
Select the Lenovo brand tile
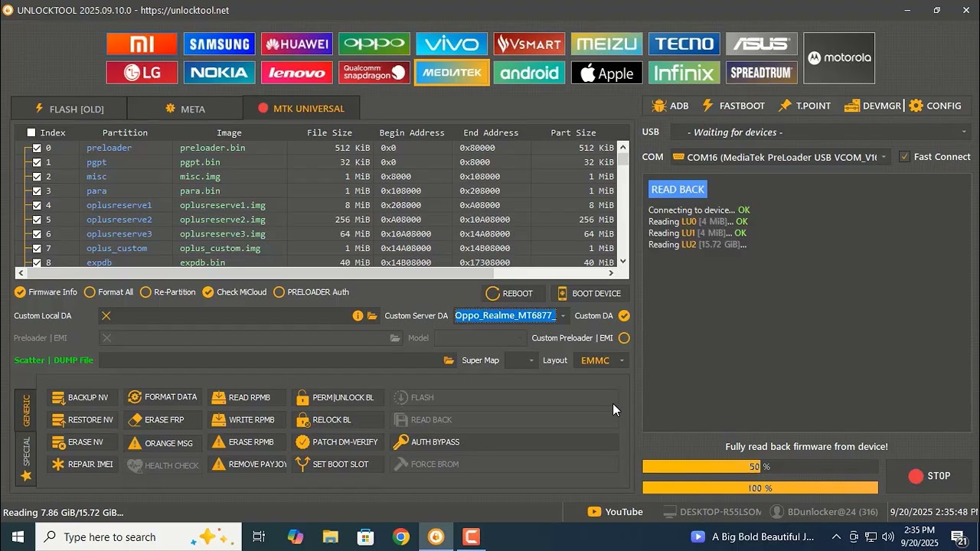[x=296, y=73]
